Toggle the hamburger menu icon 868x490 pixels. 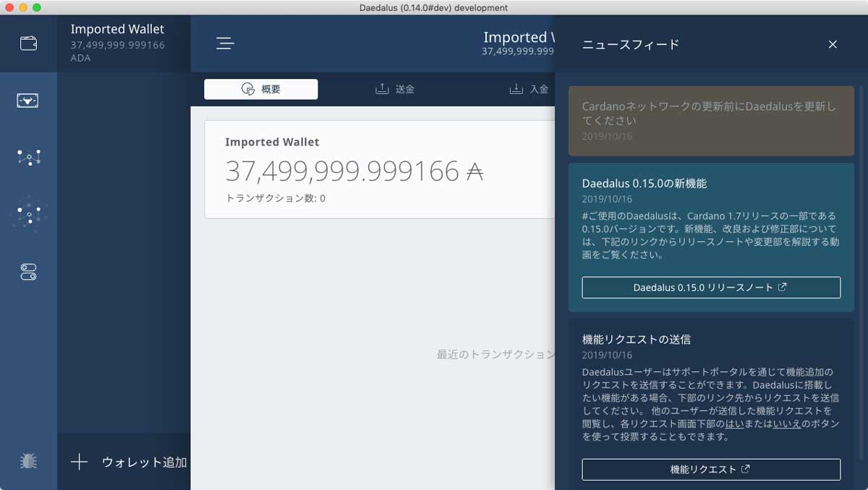225,43
